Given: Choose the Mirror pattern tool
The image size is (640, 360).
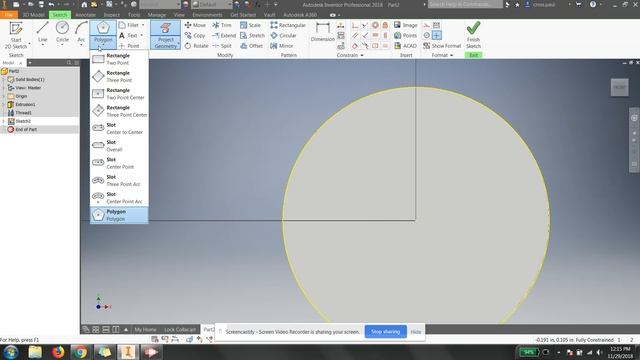Looking at the screenshot, I should (282, 46).
